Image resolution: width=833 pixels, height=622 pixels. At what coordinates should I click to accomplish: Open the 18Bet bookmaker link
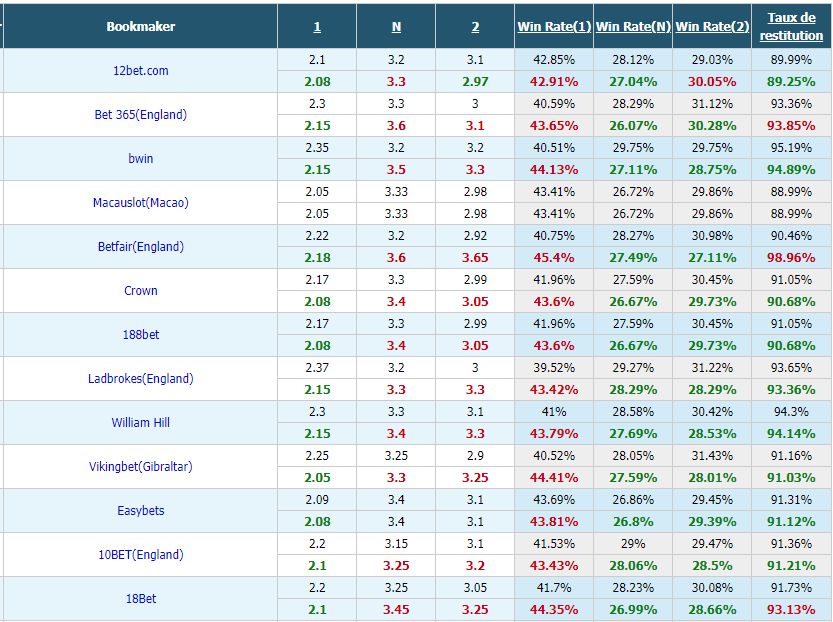coord(141,599)
